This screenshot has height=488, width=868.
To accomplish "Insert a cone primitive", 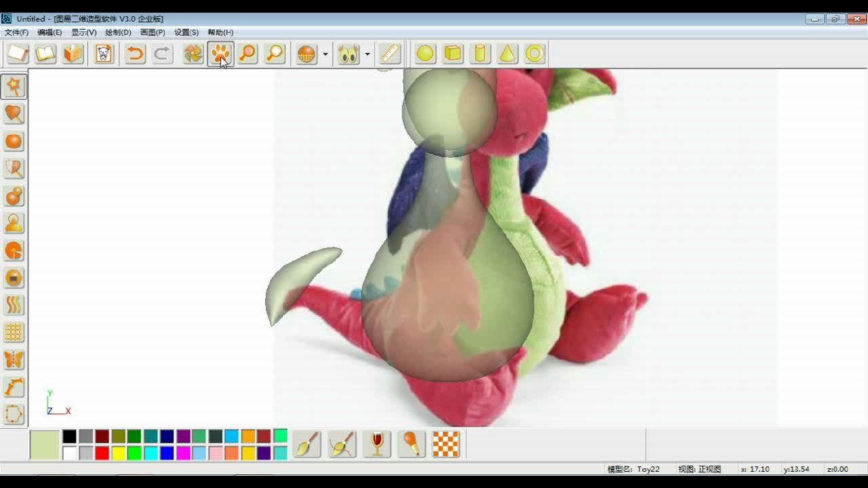I will (x=507, y=54).
